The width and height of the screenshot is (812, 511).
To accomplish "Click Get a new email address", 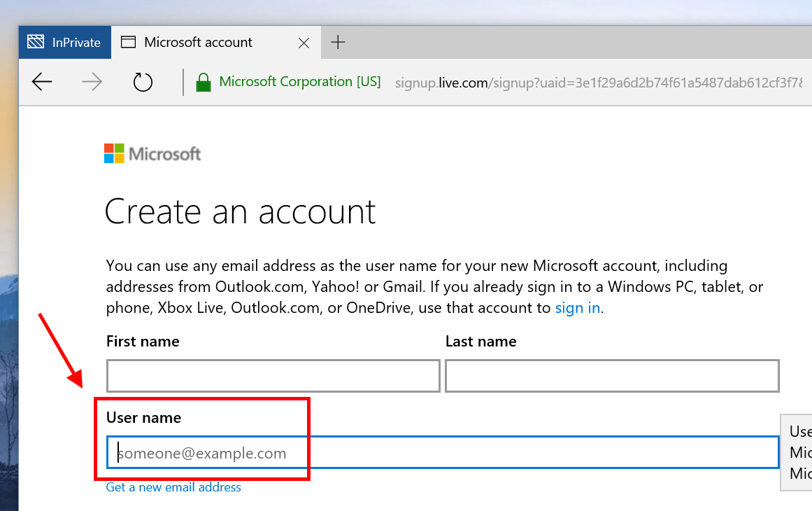I will (x=173, y=487).
